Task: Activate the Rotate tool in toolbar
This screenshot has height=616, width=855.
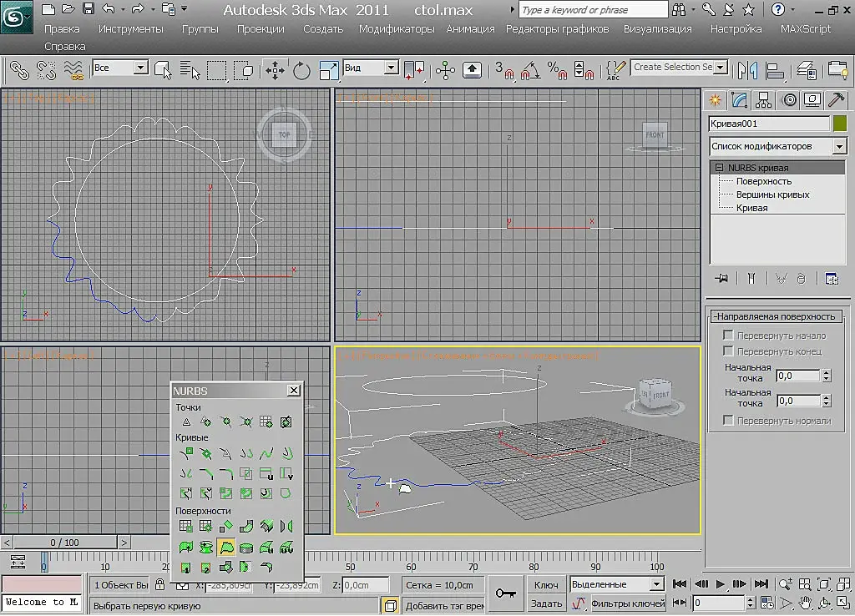Action: click(301, 70)
